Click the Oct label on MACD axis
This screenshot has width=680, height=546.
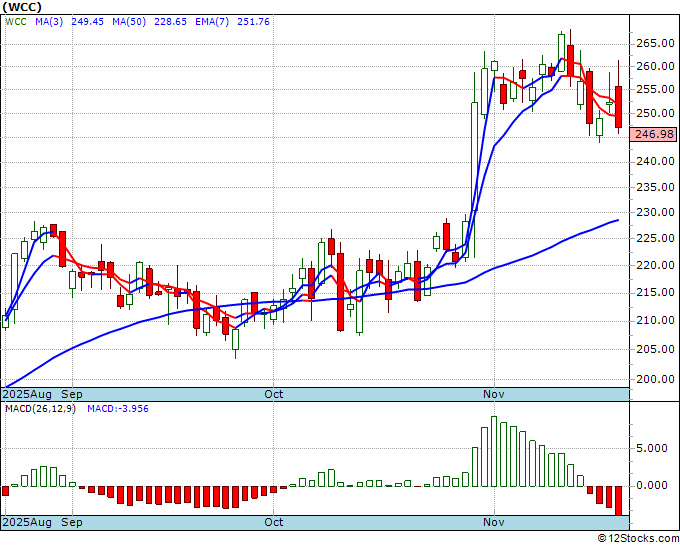(x=274, y=522)
